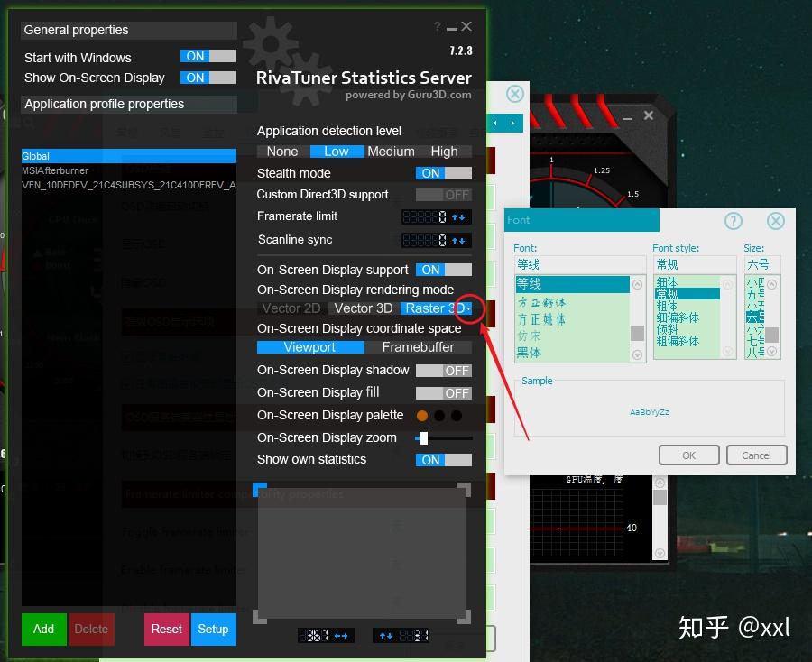Click the Font name input field
Image resolution: width=812 pixels, height=662 pixels.
point(579,264)
